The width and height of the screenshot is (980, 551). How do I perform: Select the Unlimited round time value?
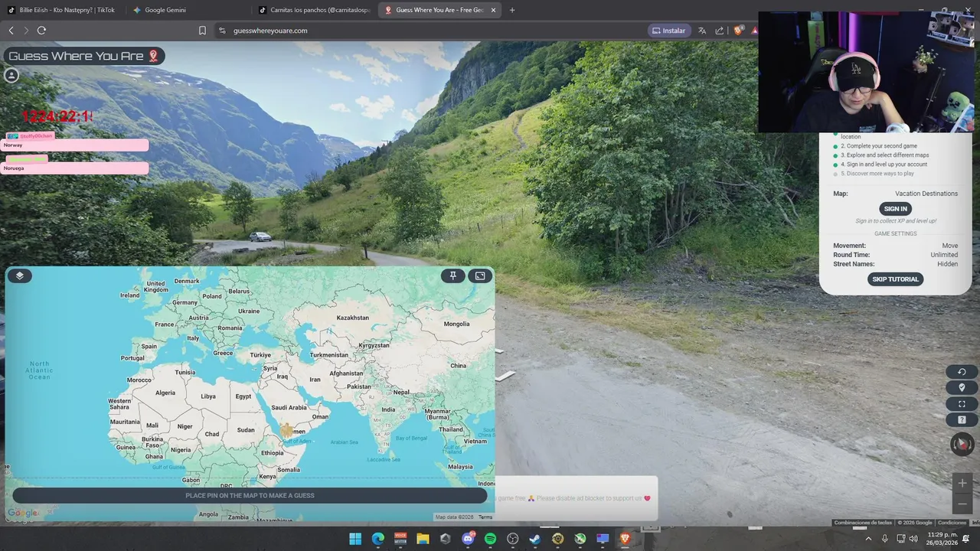coord(944,255)
